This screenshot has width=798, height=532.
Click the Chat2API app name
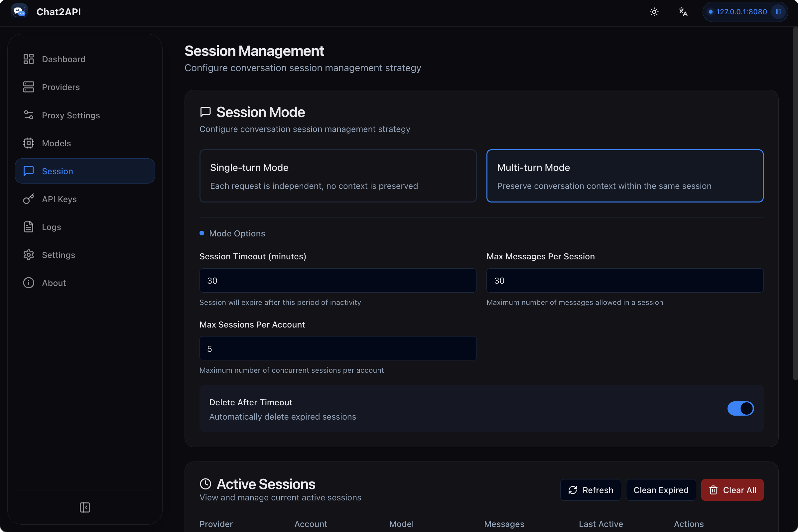point(59,12)
